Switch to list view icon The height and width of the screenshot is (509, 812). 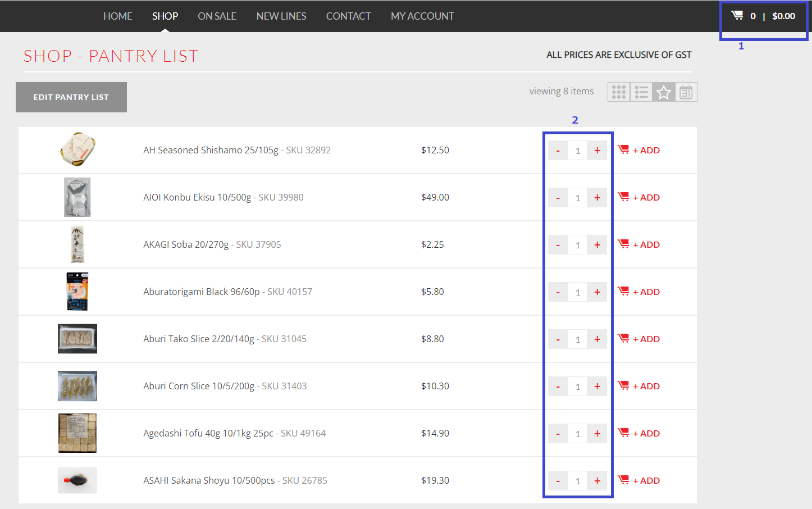tap(641, 92)
